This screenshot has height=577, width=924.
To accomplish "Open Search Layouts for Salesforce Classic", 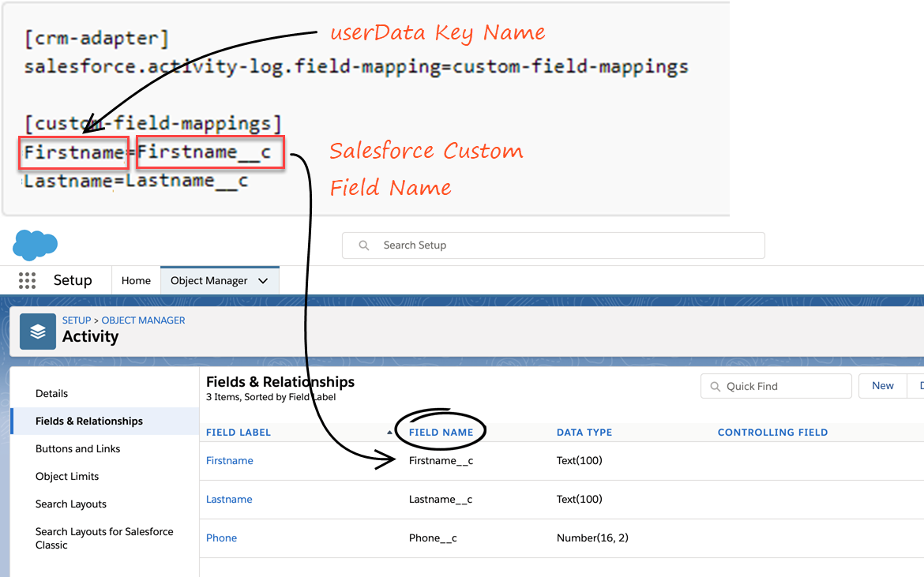I will point(104,538).
